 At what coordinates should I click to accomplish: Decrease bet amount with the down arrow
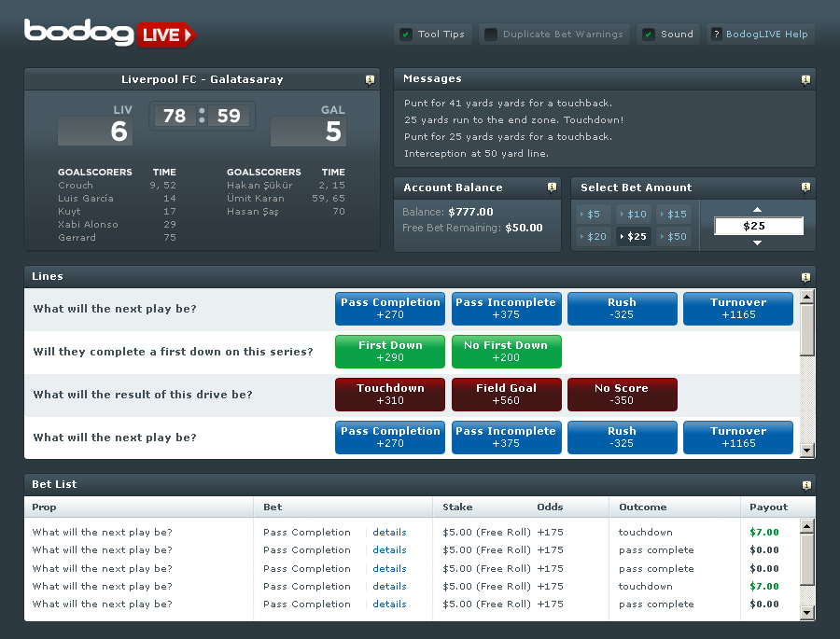pyautogui.click(x=757, y=243)
